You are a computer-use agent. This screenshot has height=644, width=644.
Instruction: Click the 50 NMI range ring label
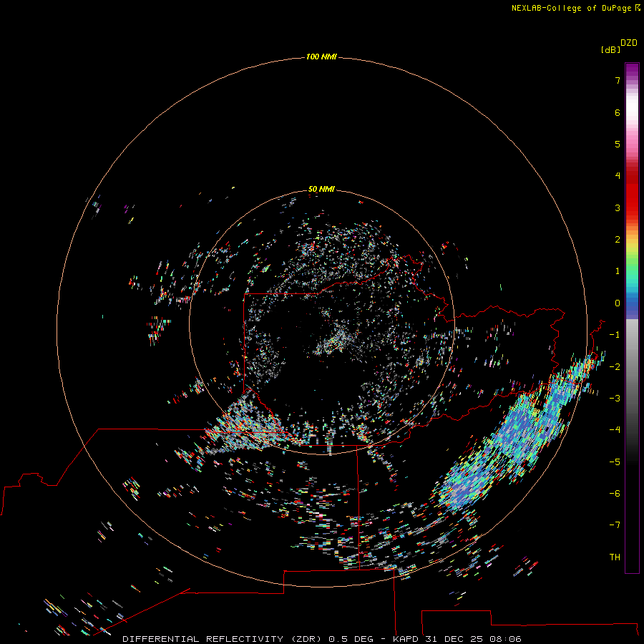pyautogui.click(x=321, y=190)
